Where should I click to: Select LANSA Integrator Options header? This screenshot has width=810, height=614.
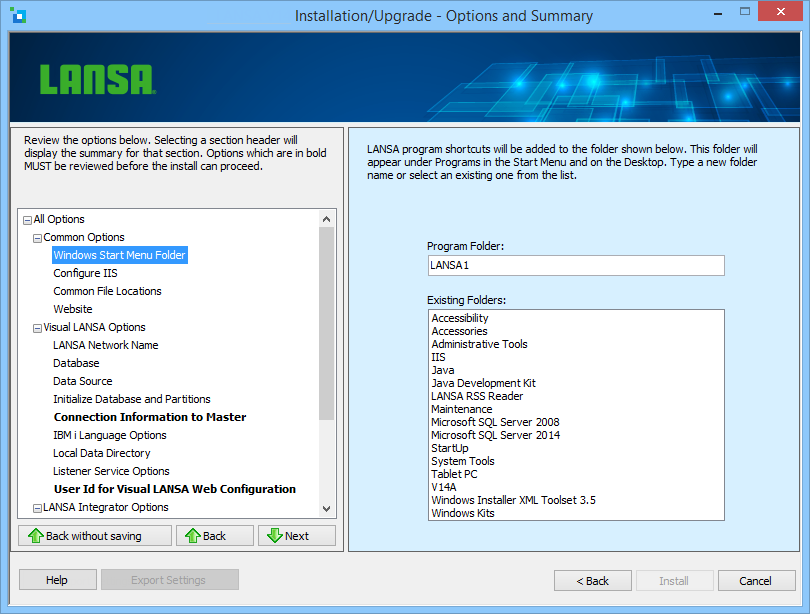tap(106, 507)
